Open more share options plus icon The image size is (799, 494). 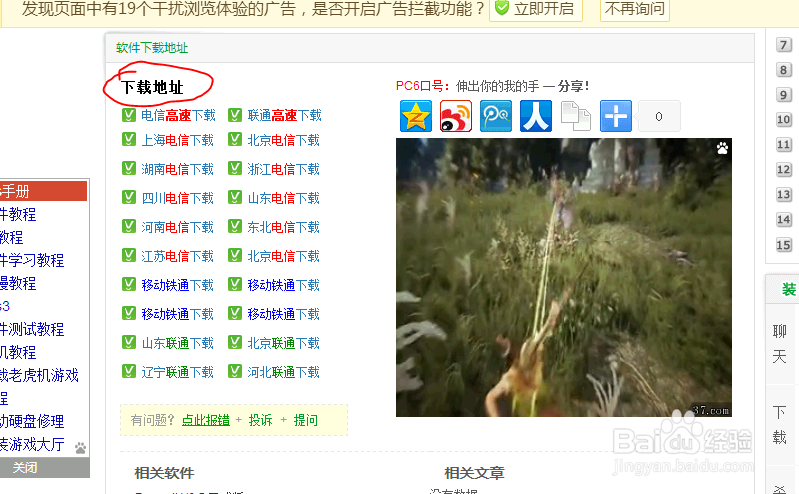(x=616, y=116)
